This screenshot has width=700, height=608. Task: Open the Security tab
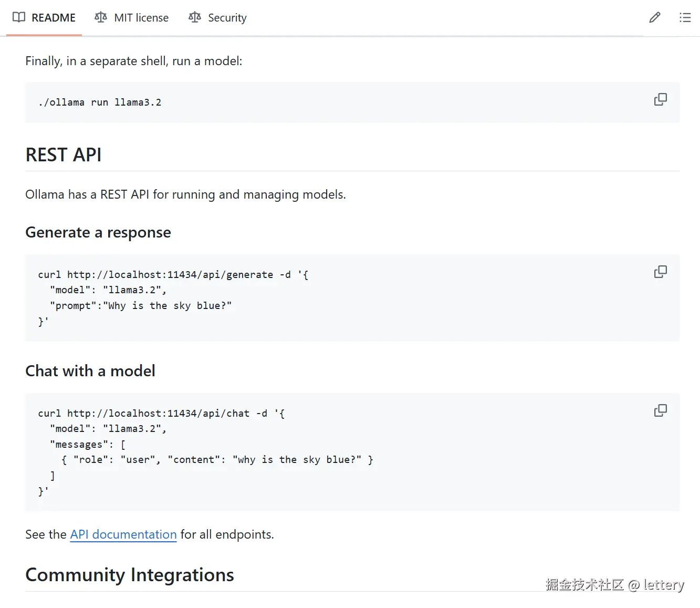227,18
